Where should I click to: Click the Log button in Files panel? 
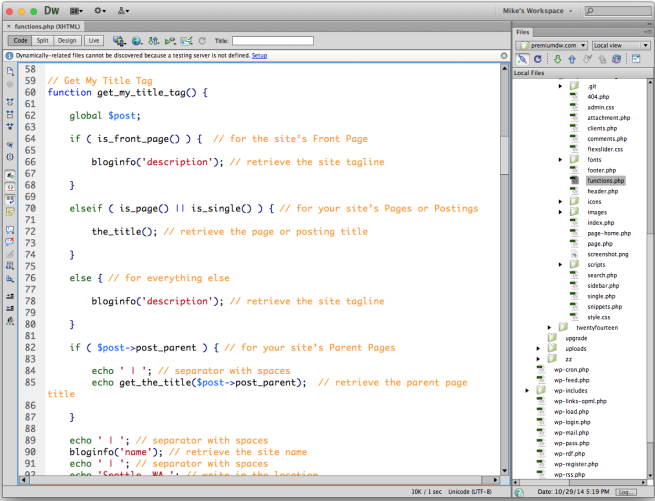[625, 492]
